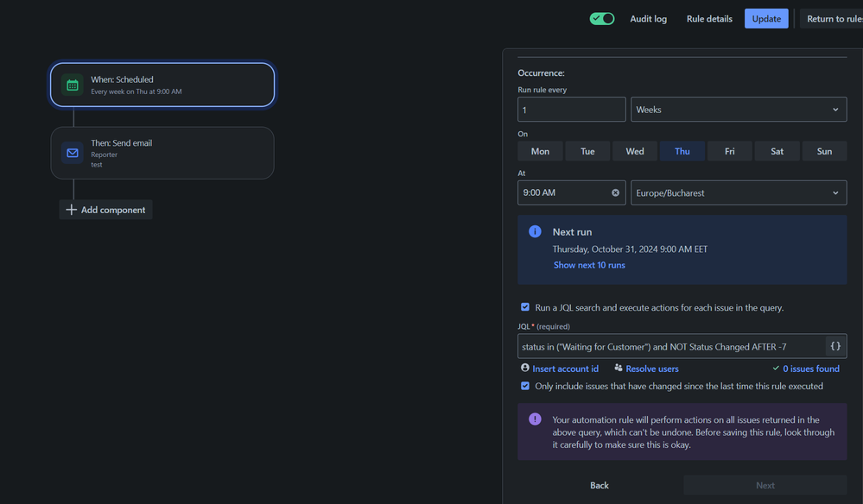Select the When: Scheduled trigger card

click(x=162, y=85)
